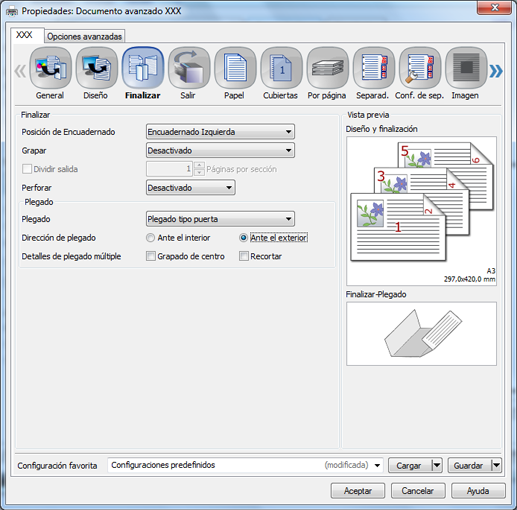Click the Cancelar button
Image resolution: width=517 pixels, height=510 pixels.
[x=418, y=491]
